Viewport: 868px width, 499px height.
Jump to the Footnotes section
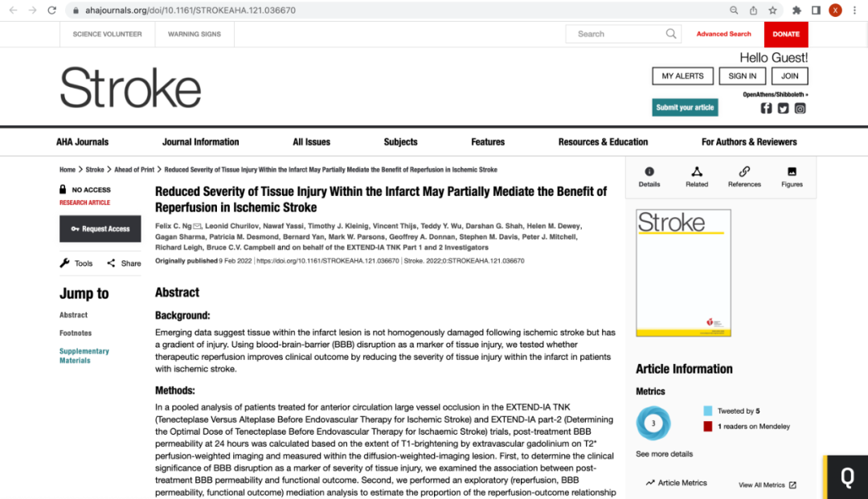(76, 333)
